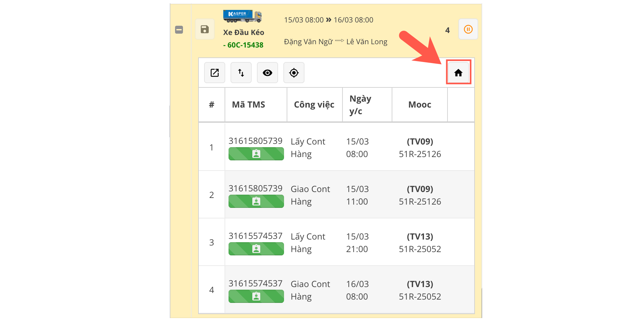Click the open-in-new-window icon
The height and width of the screenshot is (324, 644).
pyautogui.click(x=215, y=73)
